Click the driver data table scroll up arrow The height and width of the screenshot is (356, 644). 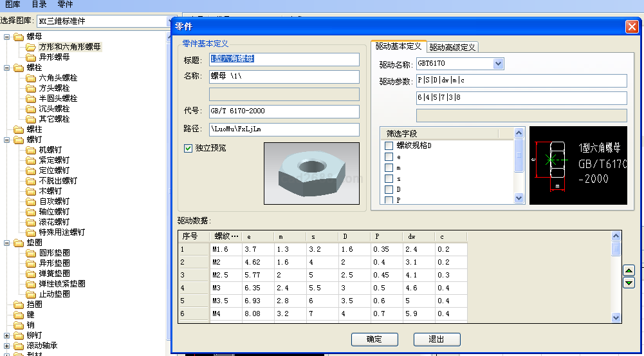pyautogui.click(x=616, y=236)
